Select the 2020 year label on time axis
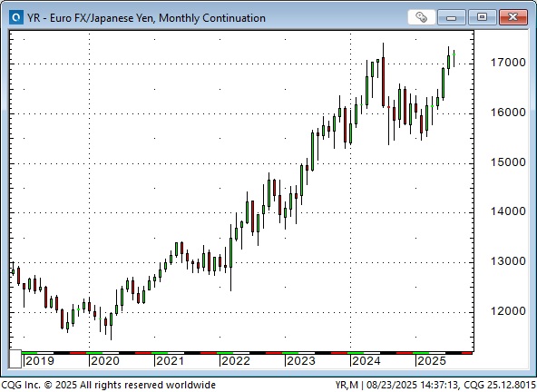537x392 pixels. click(105, 361)
